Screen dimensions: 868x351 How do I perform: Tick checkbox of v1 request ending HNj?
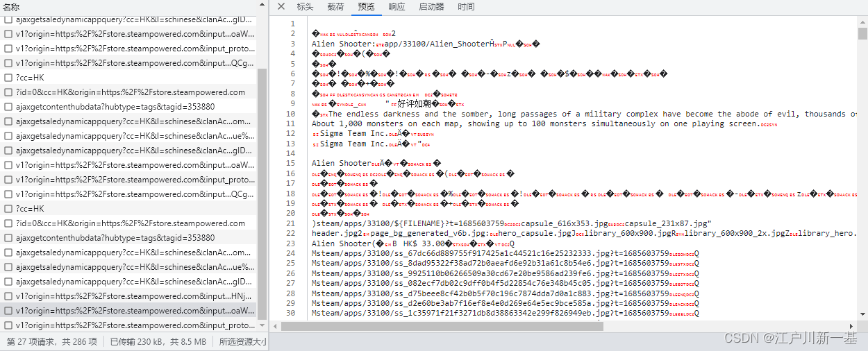pos(8,296)
